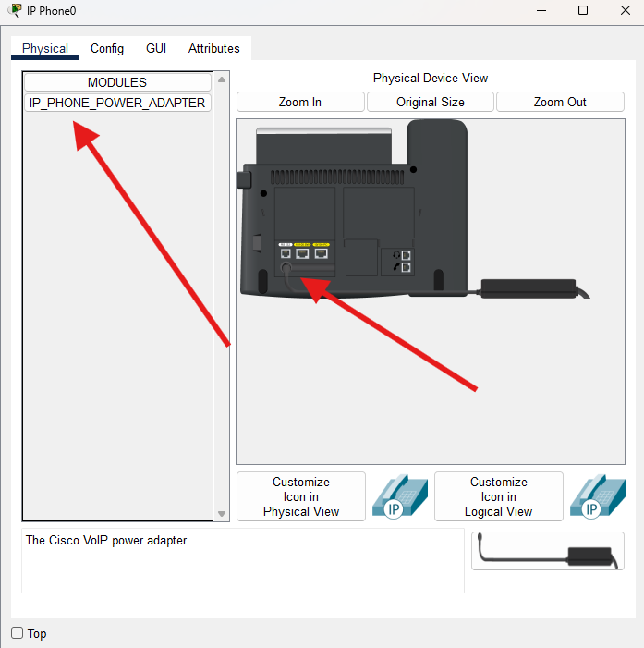This screenshot has height=648, width=644.
Task: Click the Zoom Out button
Action: coord(560,102)
